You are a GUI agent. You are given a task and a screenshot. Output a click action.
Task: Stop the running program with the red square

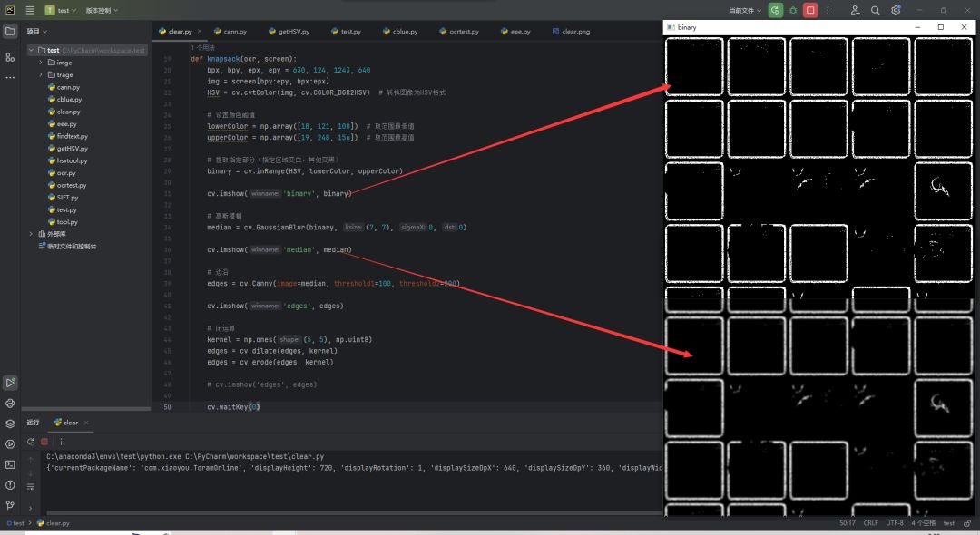810,10
